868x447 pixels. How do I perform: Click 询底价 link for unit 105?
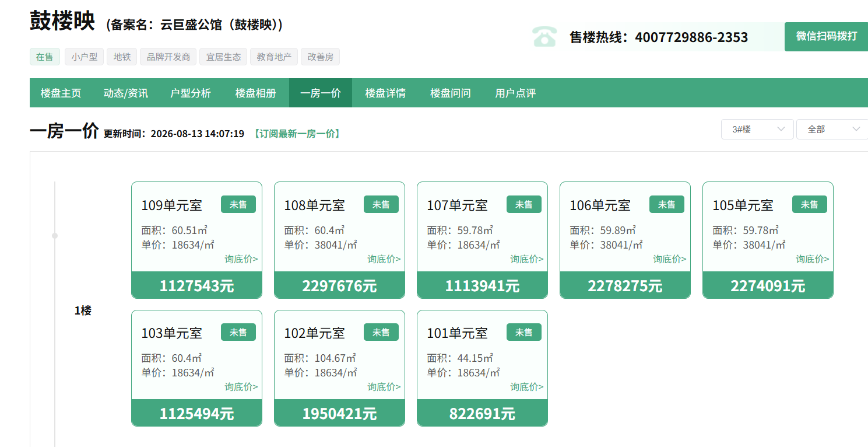point(813,259)
